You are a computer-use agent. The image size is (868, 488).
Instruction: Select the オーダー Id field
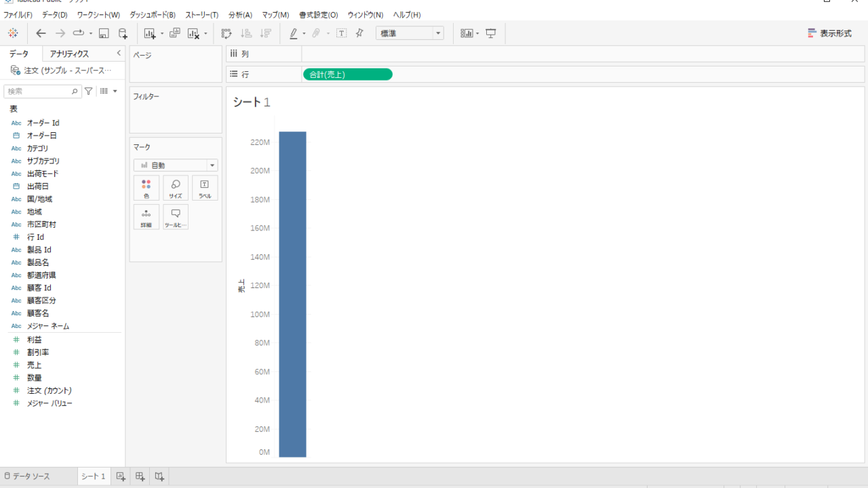click(x=43, y=123)
